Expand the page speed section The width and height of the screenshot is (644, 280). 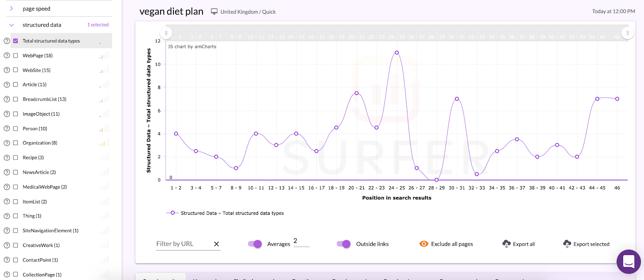pyautogui.click(x=11, y=8)
